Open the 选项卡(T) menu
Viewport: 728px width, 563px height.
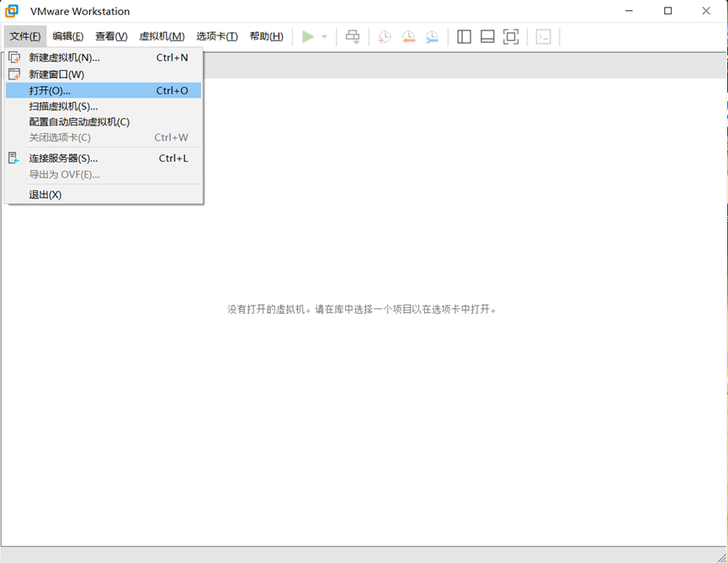[217, 36]
